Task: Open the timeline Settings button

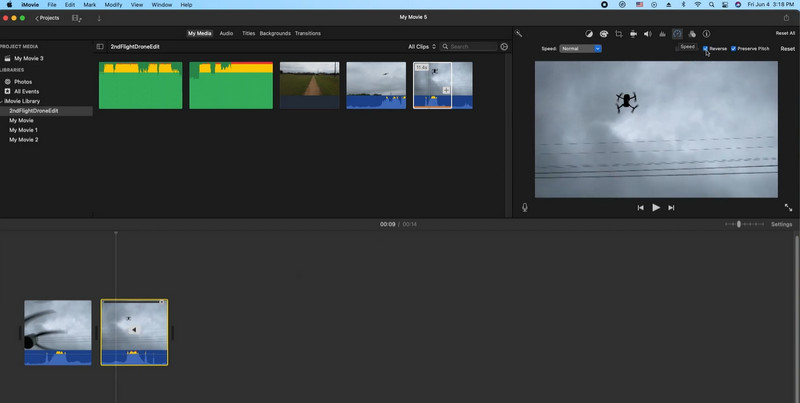Action: tap(781, 224)
